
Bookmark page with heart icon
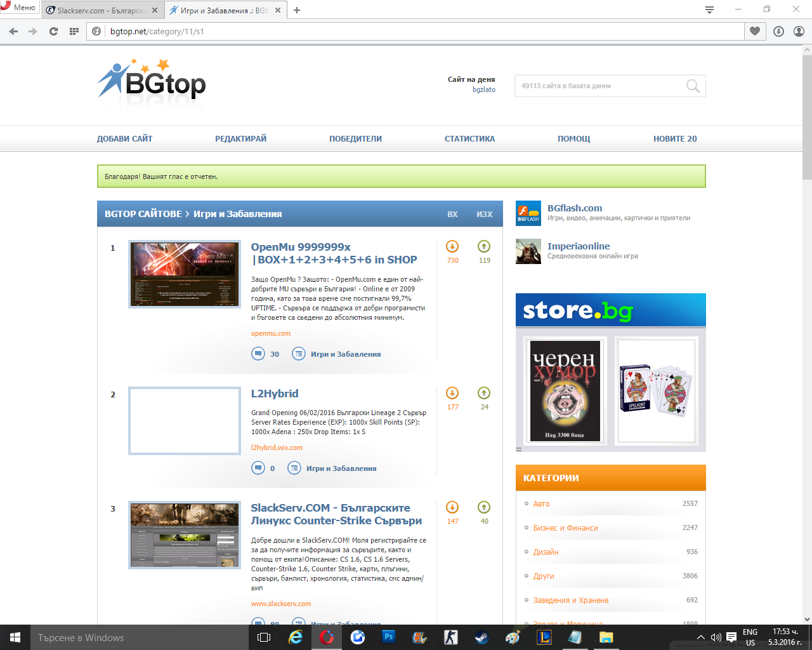pyautogui.click(x=755, y=31)
